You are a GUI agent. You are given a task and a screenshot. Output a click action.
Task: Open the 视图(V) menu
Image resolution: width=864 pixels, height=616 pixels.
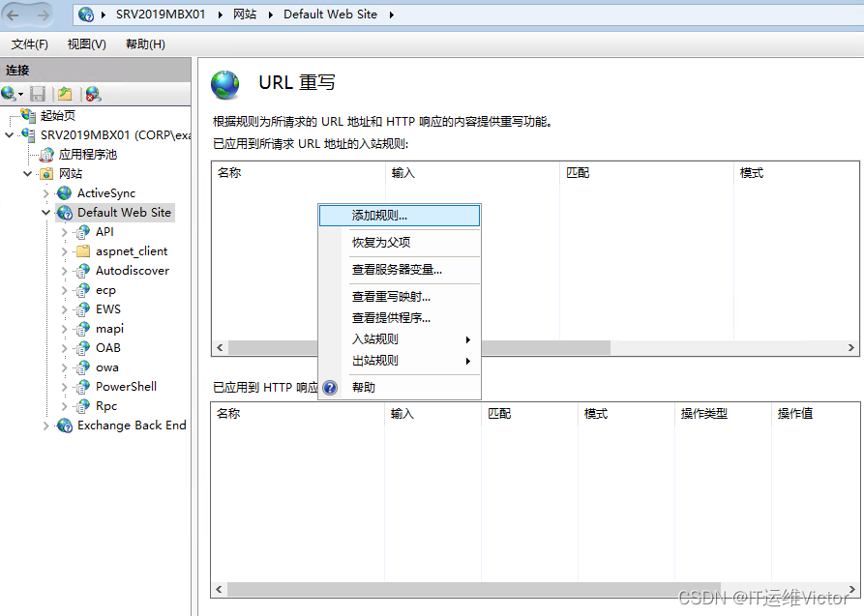[x=86, y=44]
